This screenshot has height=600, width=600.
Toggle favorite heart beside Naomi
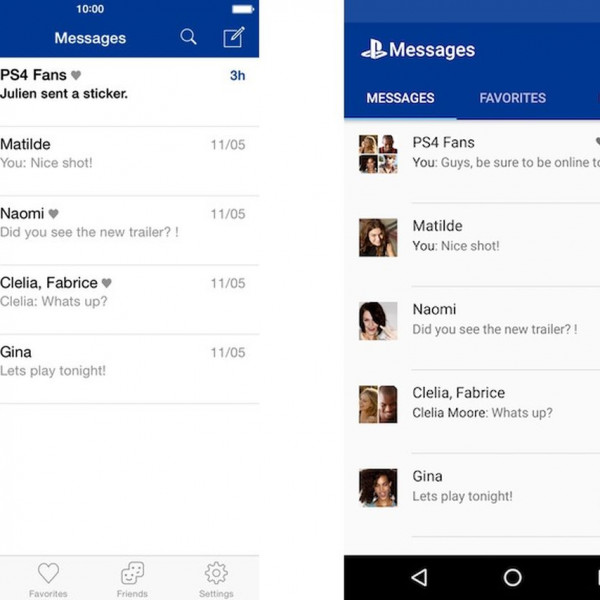[x=54, y=214]
